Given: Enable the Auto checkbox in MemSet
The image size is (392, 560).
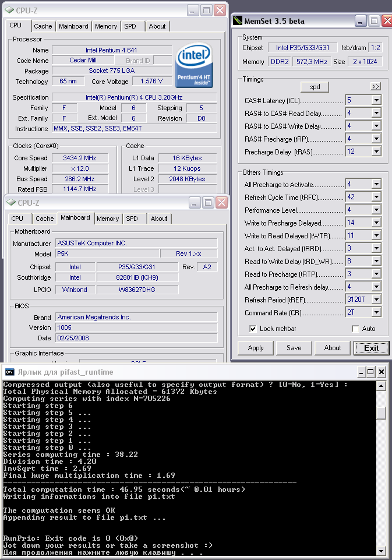Looking at the screenshot, I should pos(355,329).
